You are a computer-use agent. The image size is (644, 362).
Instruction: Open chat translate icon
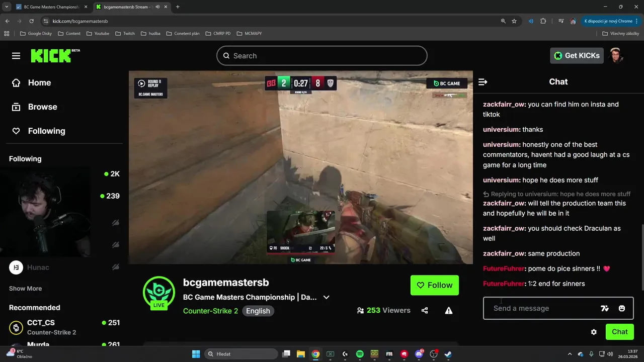605,308
